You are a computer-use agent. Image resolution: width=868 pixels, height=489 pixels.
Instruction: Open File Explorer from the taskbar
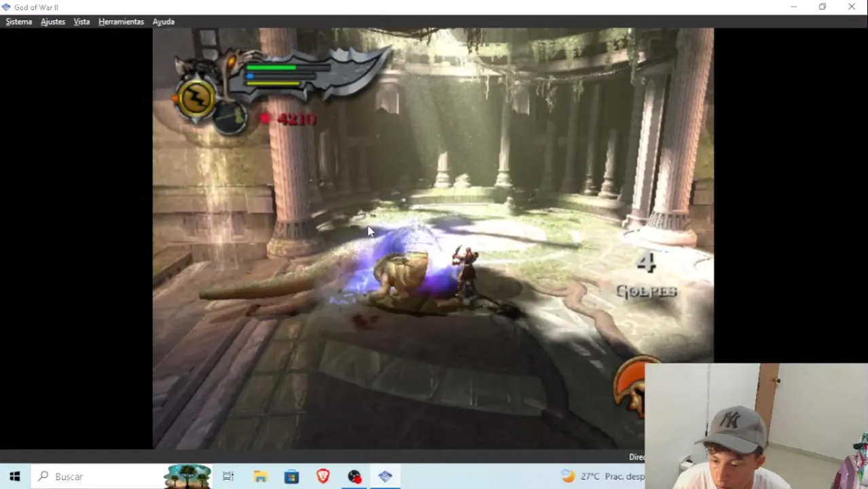[x=260, y=476]
